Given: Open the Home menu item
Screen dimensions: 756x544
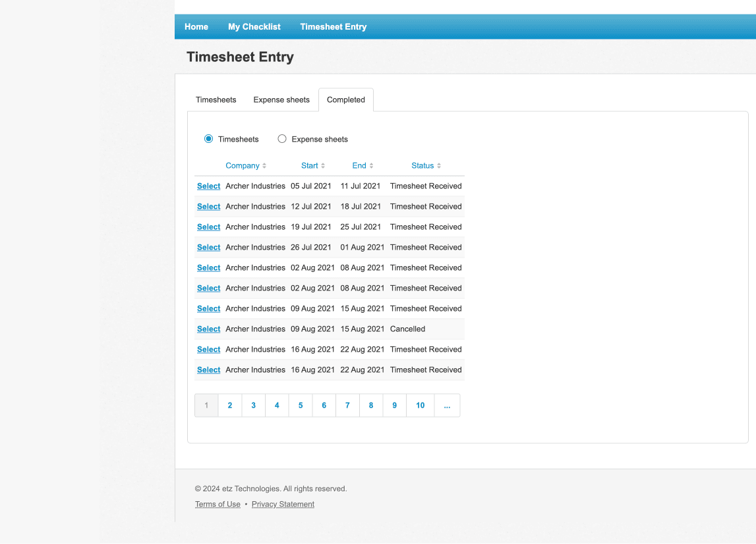Looking at the screenshot, I should tap(196, 27).
